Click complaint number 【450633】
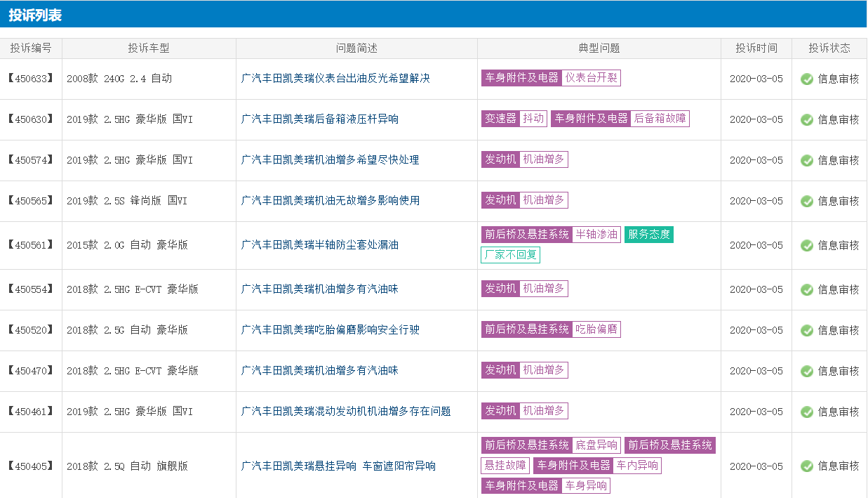This screenshot has height=498, width=868. pos(31,79)
